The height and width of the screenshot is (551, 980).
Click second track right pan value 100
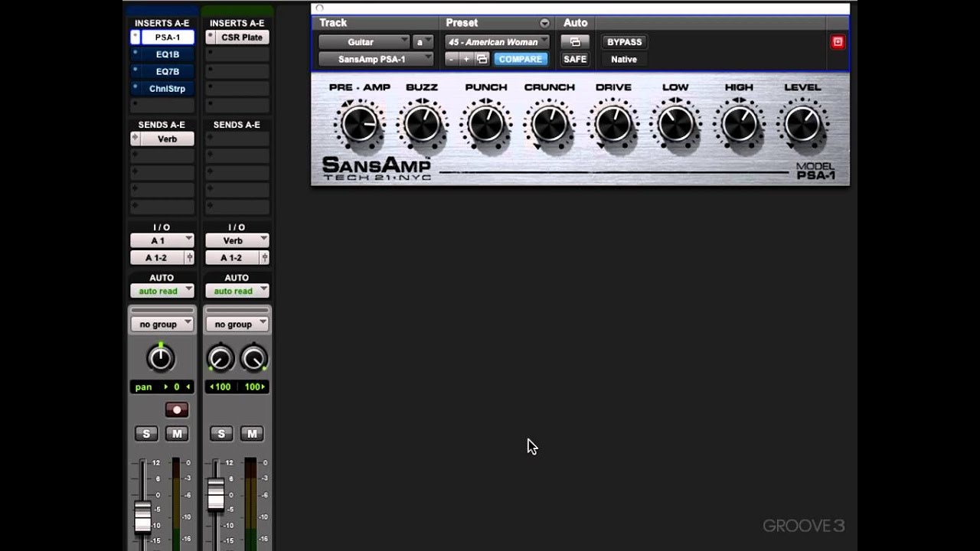[254, 387]
